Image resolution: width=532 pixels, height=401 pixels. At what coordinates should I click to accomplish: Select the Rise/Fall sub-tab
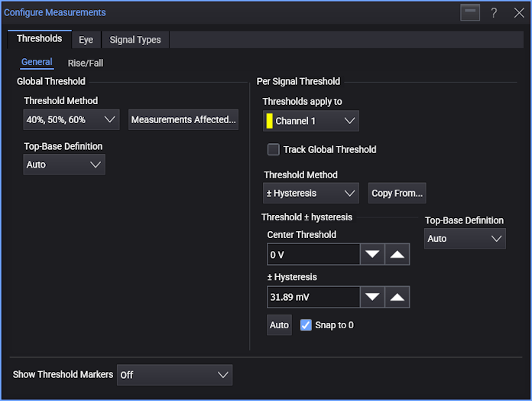click(86, 64)
